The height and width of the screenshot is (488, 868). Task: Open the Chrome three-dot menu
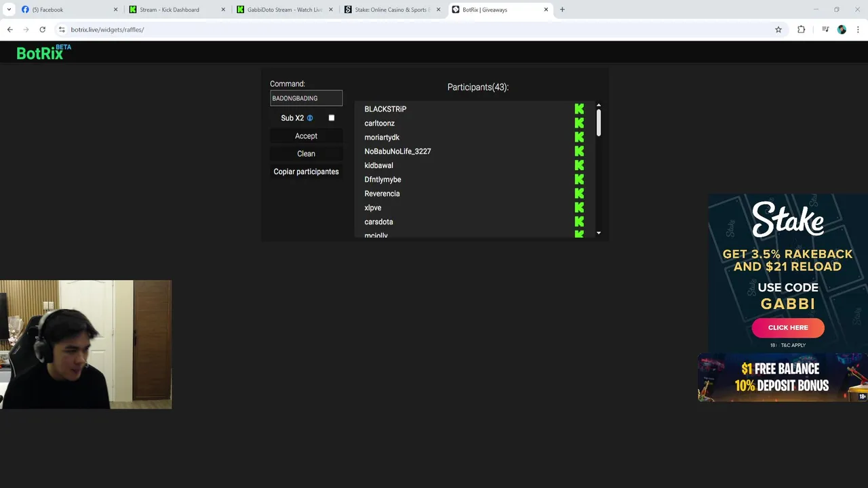[x=858, y=30]
